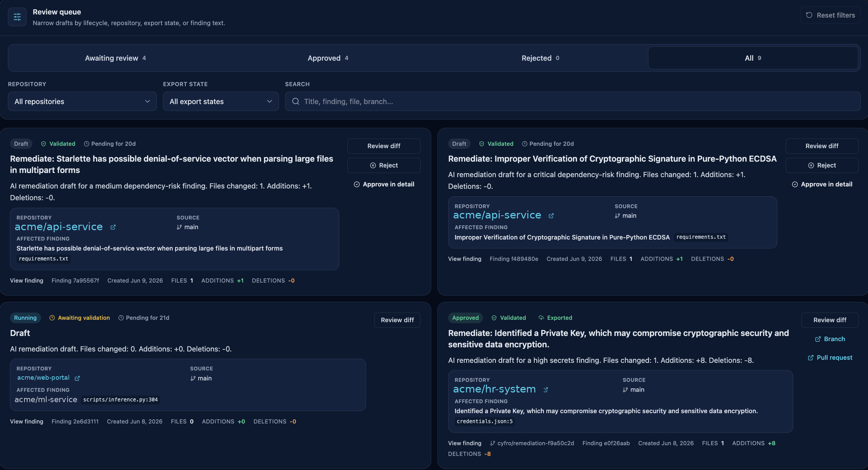Select the All tab

coord(753,58)
